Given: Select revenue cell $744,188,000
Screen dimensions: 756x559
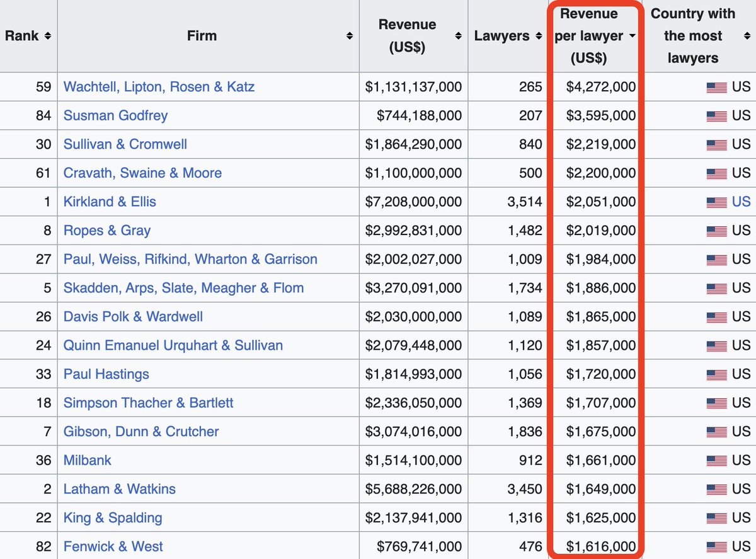Looking at the screenshot, I should coord(419,115).
